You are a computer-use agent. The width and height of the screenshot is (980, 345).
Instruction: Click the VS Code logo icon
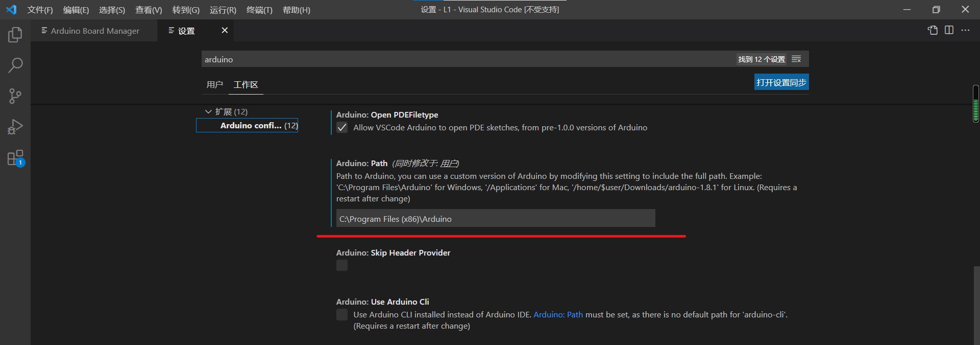pyautogui.click(x=11, y=10)
